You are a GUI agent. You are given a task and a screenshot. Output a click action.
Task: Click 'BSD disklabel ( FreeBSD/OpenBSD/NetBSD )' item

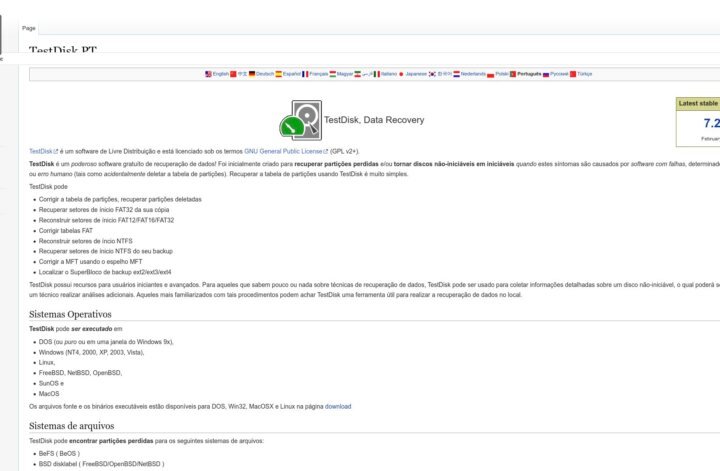coord(101,464)
